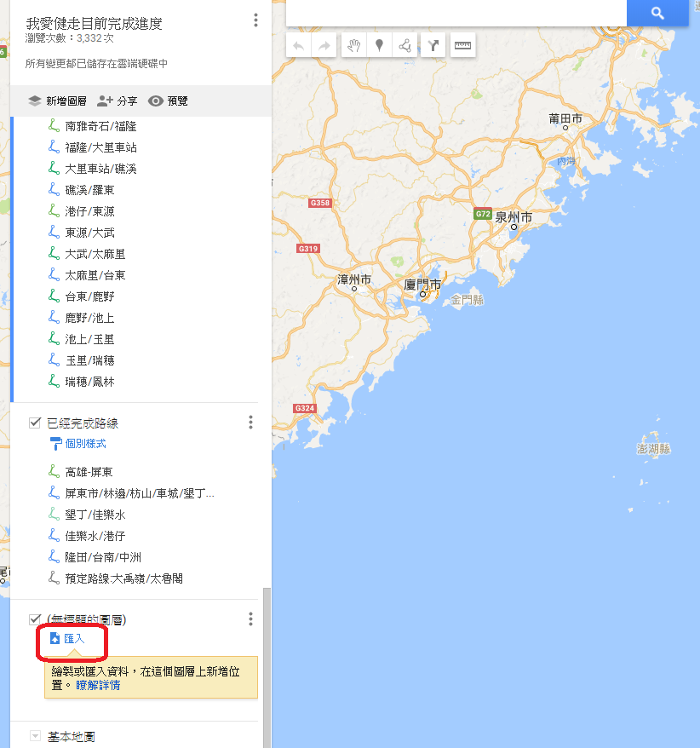Select the route name 高雄-屏東
700x748 pixels.
tap(89, 472)
